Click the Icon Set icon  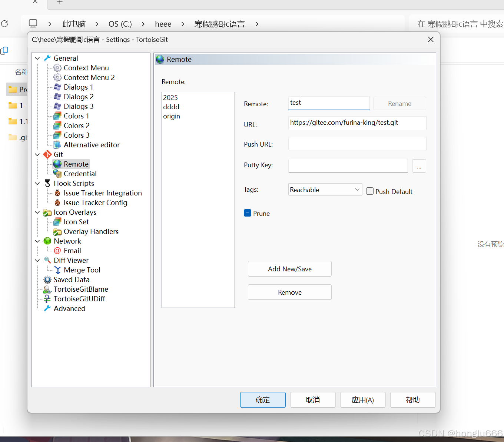pos(57,222)
